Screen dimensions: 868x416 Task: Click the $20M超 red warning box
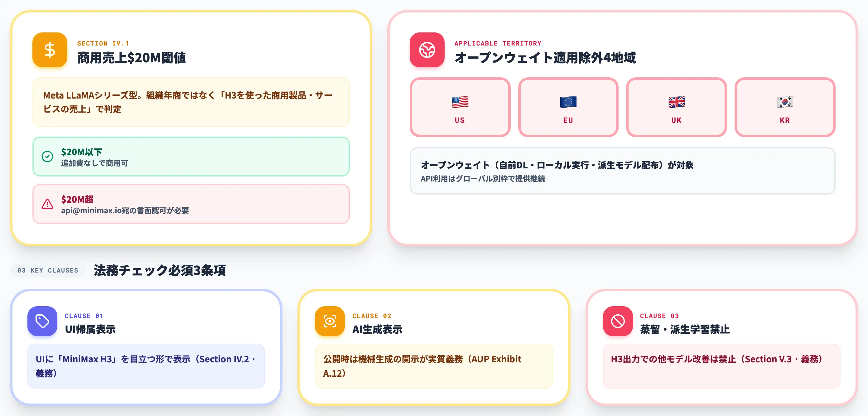pos(191,204)
